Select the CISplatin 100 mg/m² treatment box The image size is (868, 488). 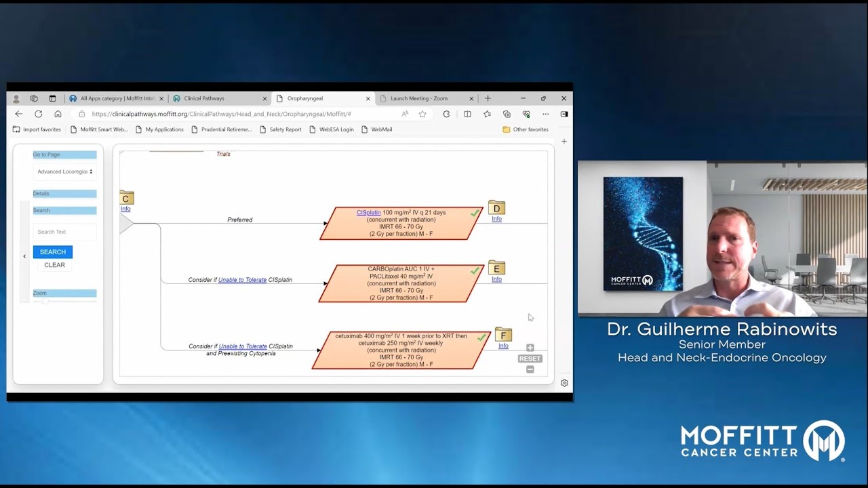point(401,223)
